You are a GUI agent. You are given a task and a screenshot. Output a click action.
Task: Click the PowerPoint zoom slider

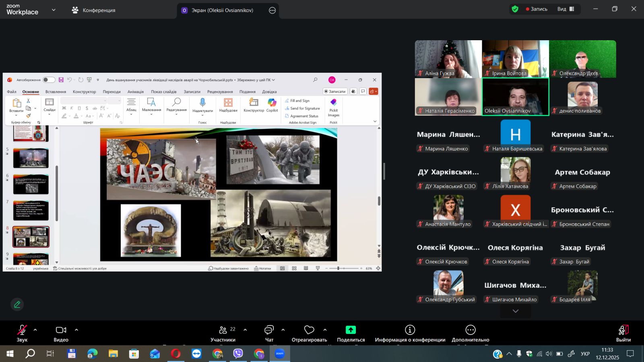pos(339,268)
